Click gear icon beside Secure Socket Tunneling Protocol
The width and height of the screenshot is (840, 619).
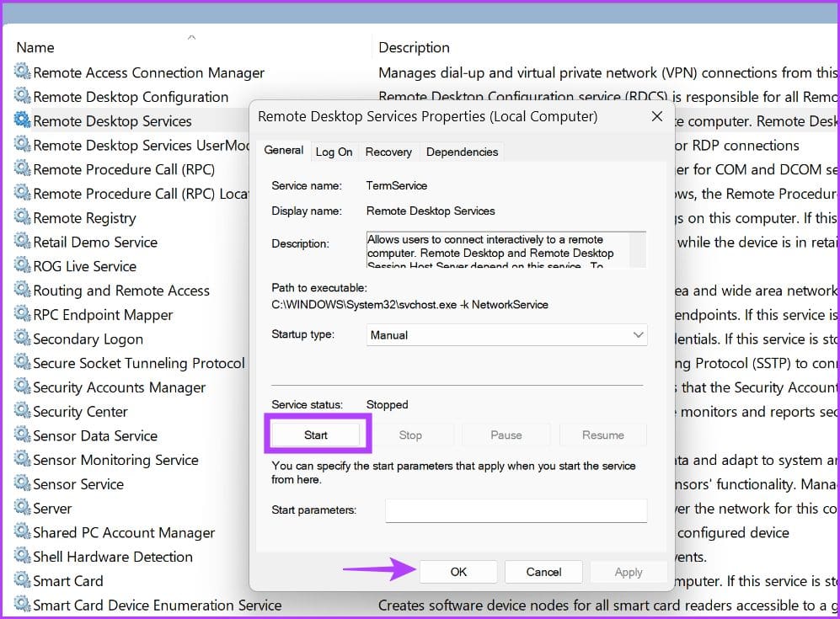point(23,361)
